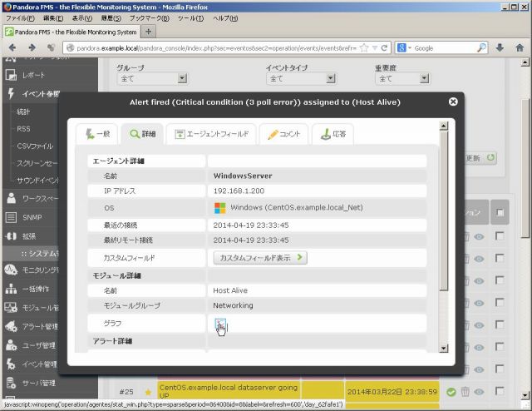This screenshot has height=411, width=532.
Task: Open the 編集 menu
Action: point(53,18)
